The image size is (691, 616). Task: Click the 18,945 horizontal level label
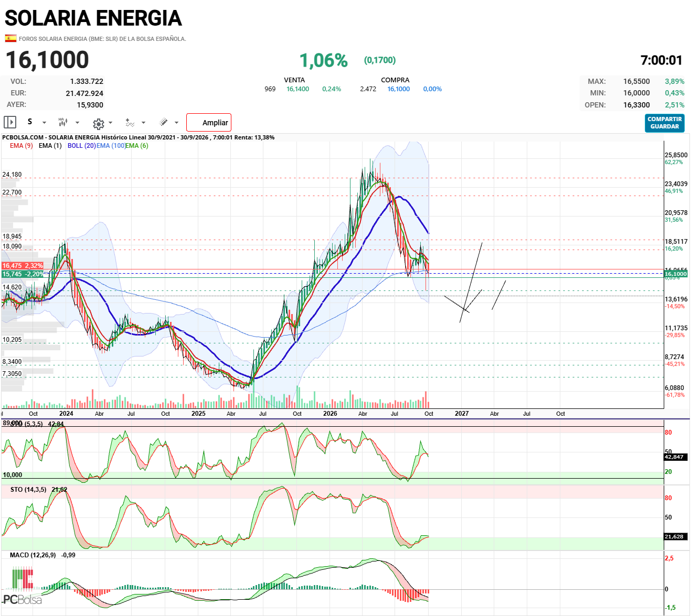coord(12,236)
